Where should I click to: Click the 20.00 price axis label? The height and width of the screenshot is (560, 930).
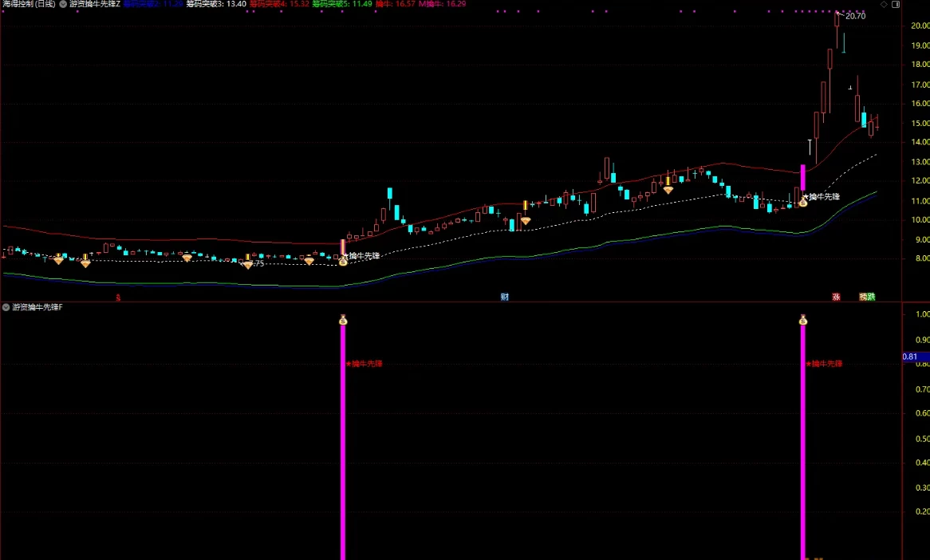(920, 26)
